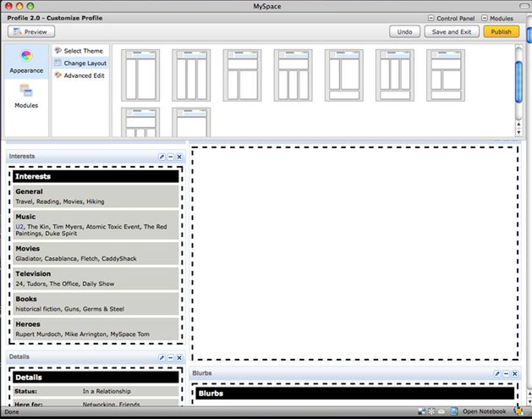Click Save and Exit button
The image size is (532, 419).
pyautogui.click(x=452, y=32)
